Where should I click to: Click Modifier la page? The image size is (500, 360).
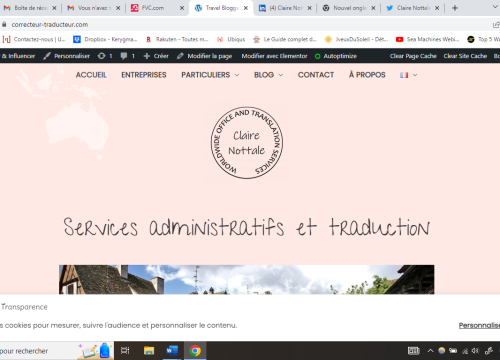click(x=205, y=56)
